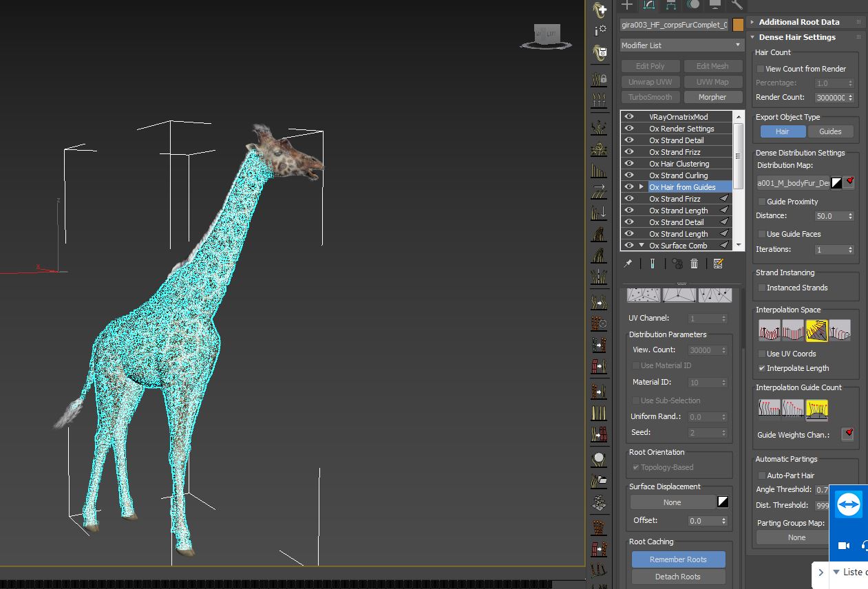Click the ViewCube in the viewport
868x589 pixels.
547,35
